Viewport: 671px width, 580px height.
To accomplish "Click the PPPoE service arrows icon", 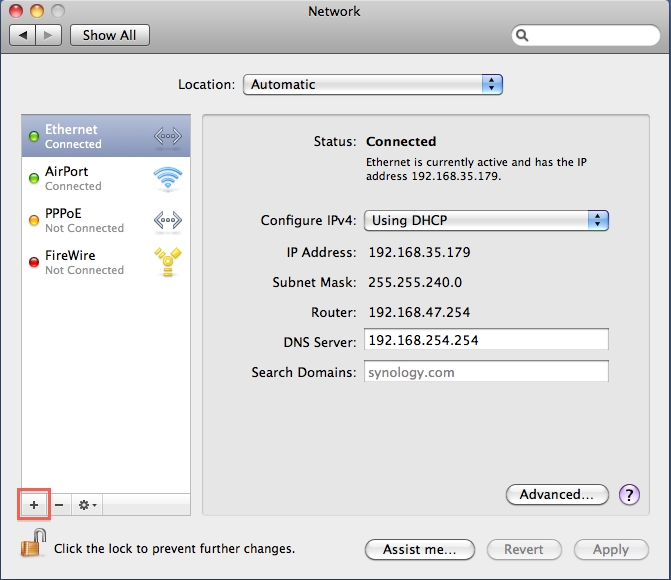I will pyautogui.click(x=168, y=221).
